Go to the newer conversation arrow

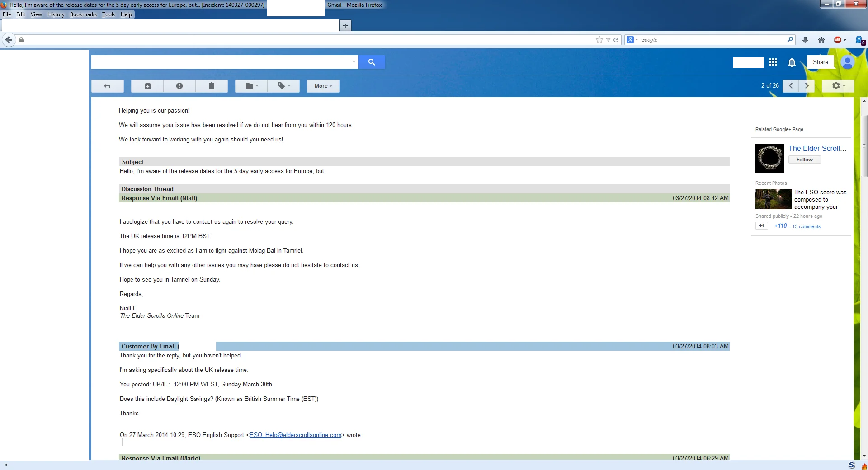pyautogui.click(x=791, y=86)
